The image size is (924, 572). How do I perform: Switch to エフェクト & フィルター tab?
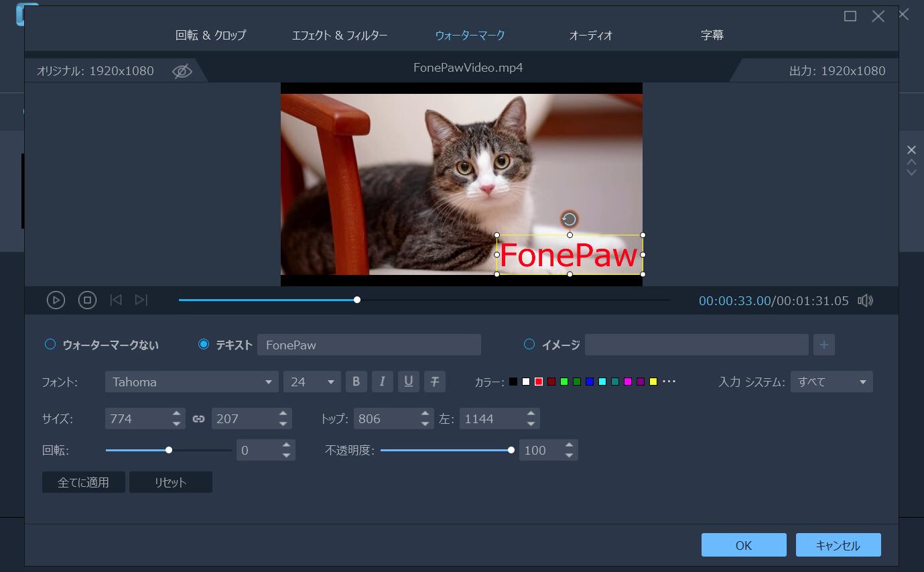click(x=340, y=35)
